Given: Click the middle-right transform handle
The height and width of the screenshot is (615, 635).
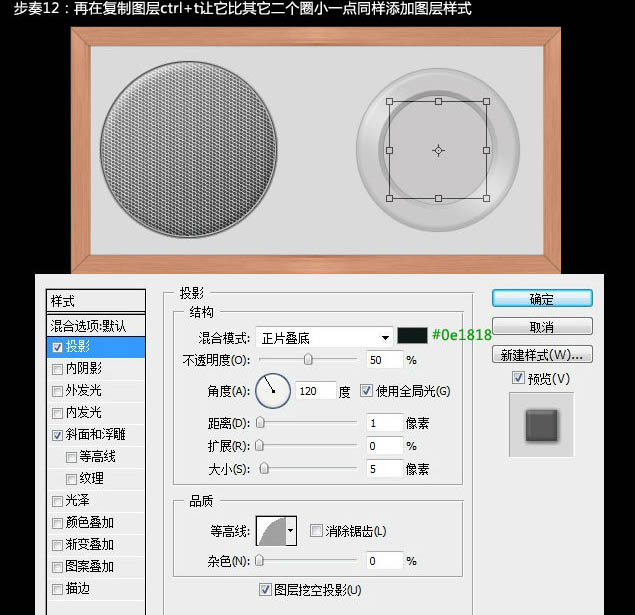Looking at the screenshot, I should [486, 150].
